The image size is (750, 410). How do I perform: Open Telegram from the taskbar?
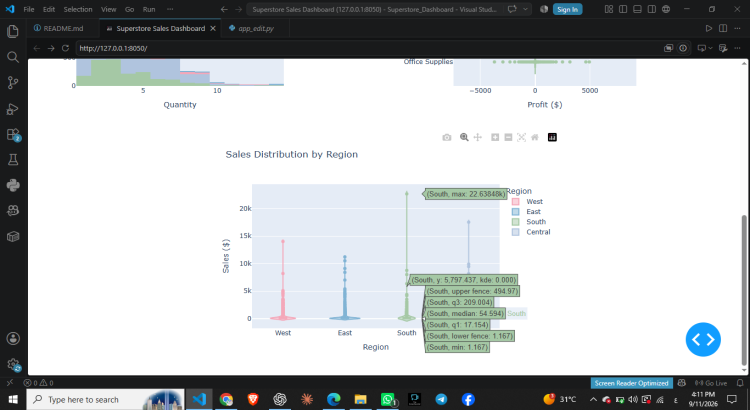pyautogui.click(x=441, y=399)
